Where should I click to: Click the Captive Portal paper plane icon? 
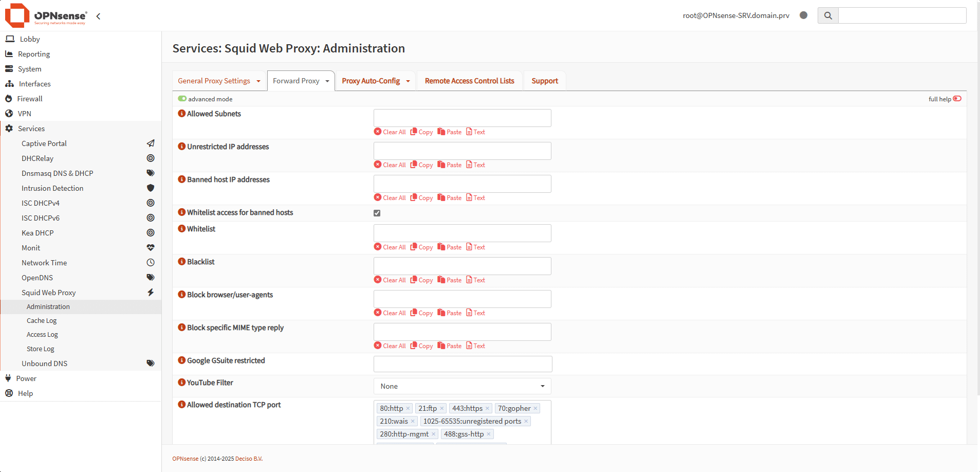click(151, 143)
